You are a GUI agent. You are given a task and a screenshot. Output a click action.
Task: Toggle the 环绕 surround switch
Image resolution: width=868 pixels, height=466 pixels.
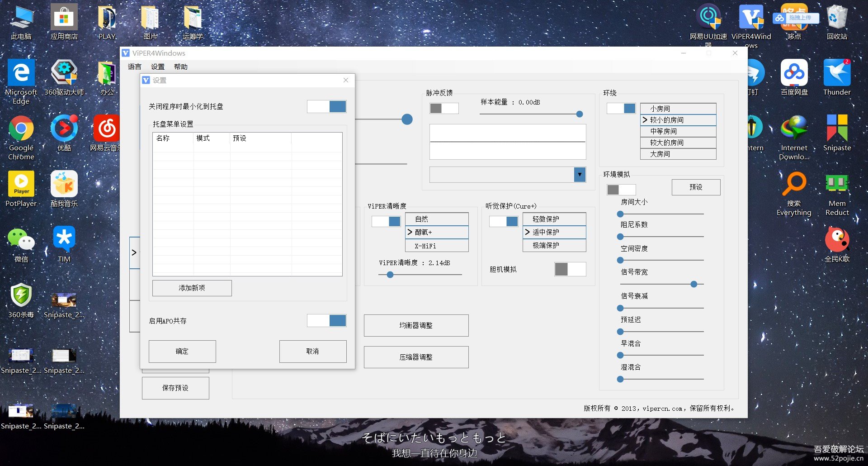click(x=621, y=108)
